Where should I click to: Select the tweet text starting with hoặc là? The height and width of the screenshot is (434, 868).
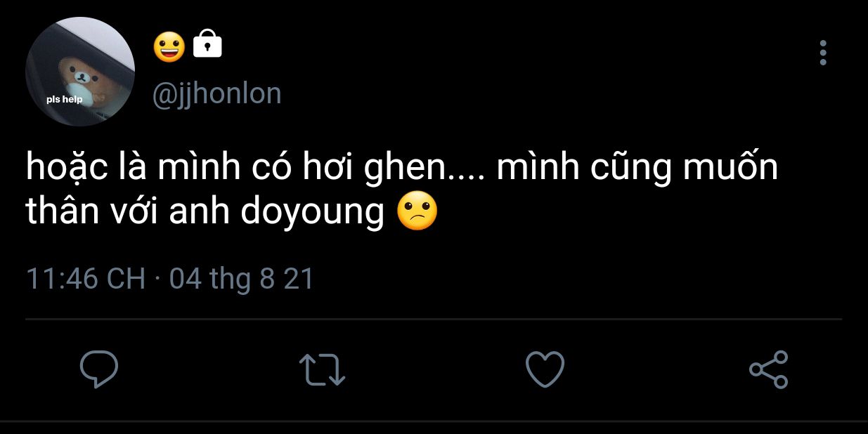click(402, 190)
